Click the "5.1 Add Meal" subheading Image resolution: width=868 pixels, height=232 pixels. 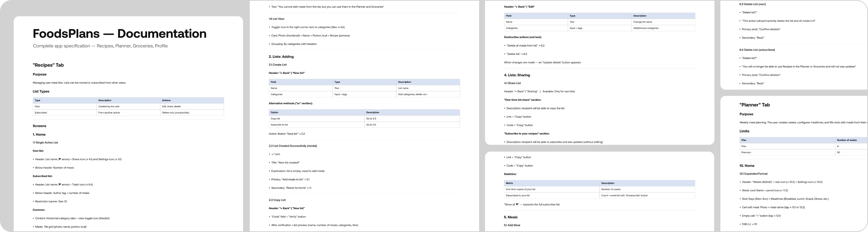pyautogui.click(x=512, y=225)
